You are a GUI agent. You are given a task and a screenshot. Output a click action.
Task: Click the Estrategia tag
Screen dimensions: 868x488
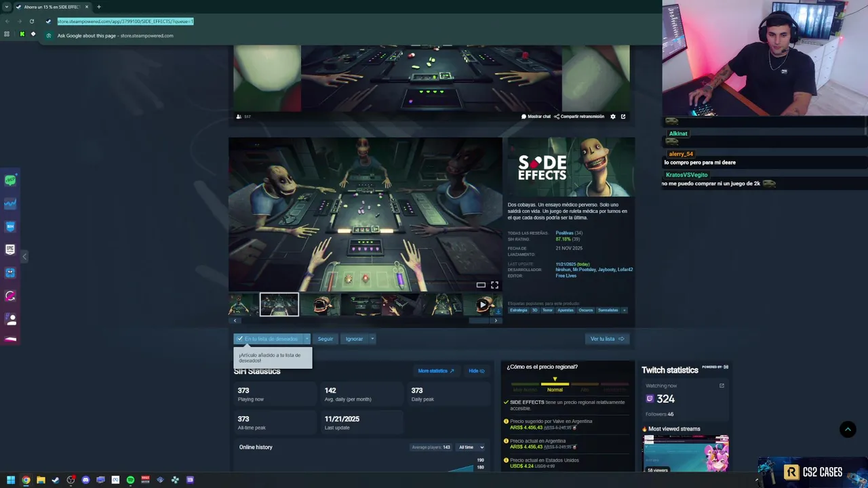point(519,310)
